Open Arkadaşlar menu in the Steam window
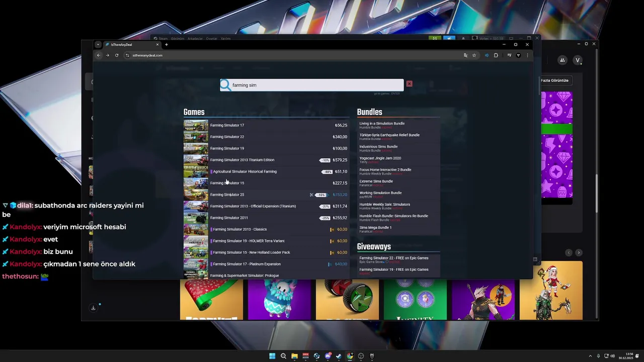 point(195,39)
